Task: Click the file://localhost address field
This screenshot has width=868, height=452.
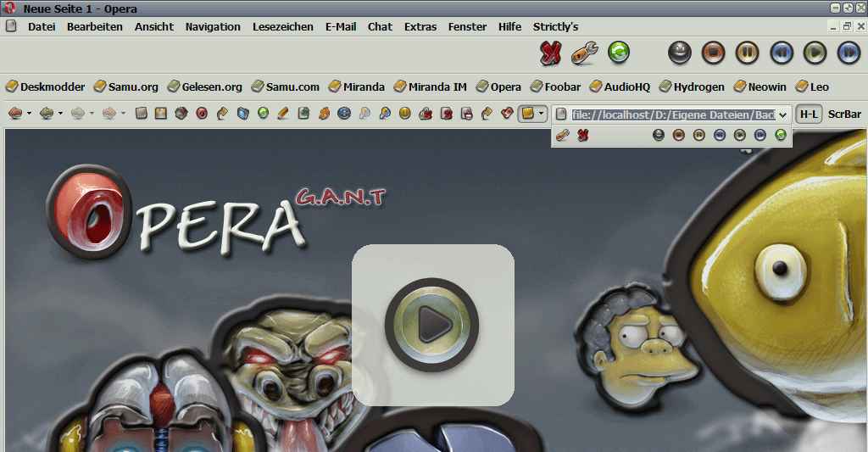Action: (x=673, y=114)
